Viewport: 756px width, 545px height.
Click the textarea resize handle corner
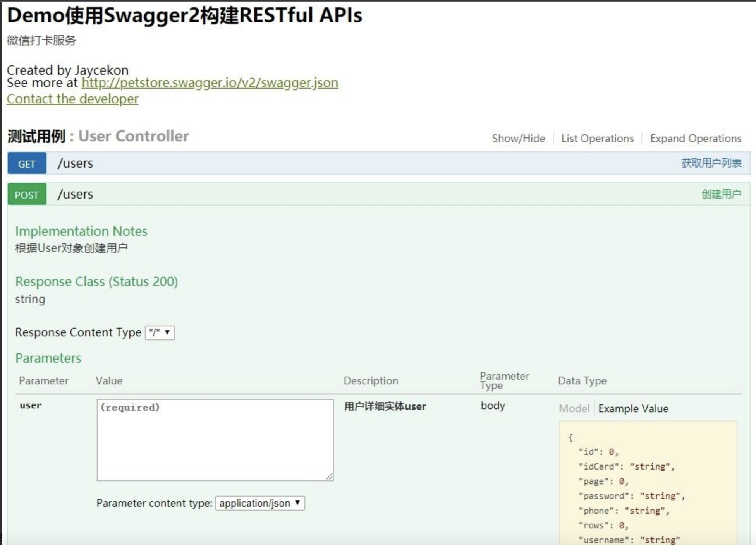[329, 477]
